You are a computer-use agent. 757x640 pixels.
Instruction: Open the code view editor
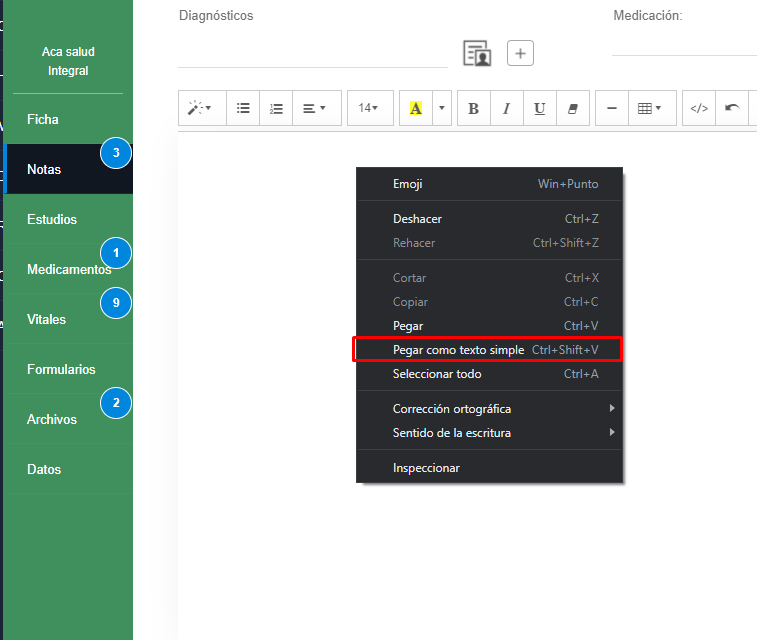(x=699, y=109)
